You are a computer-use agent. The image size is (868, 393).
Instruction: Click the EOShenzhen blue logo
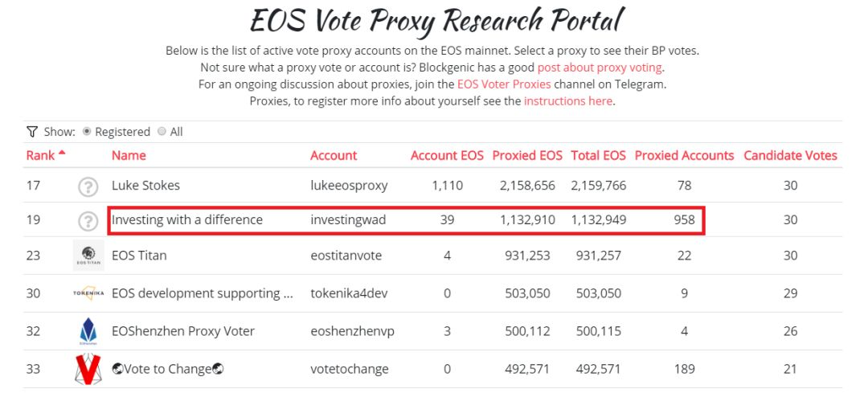click(x=88, y=332)
